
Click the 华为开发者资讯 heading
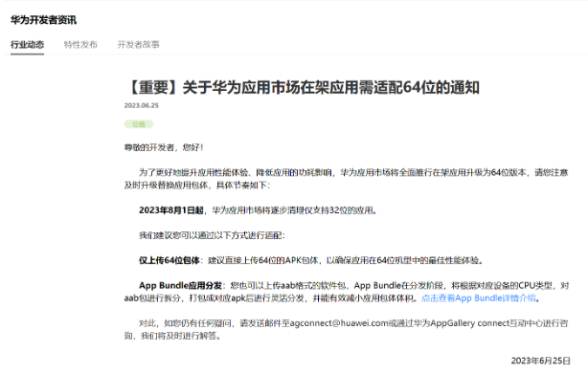43,20
